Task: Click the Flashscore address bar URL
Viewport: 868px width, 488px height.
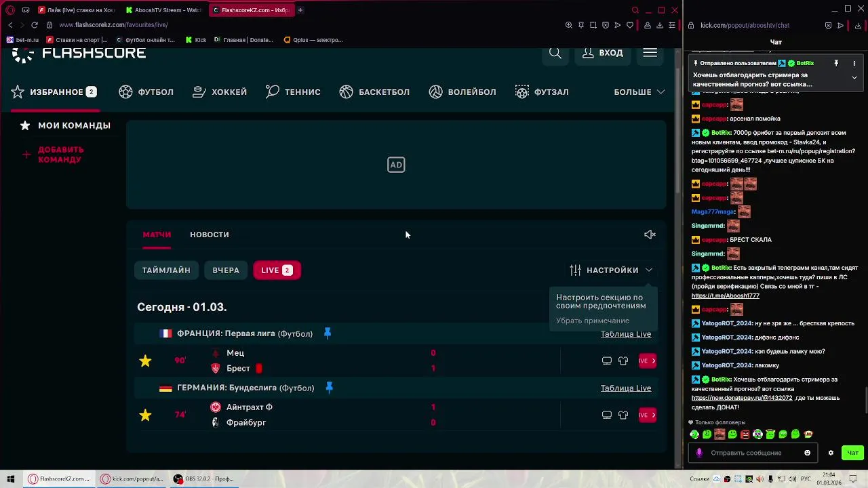Action: 113,25
